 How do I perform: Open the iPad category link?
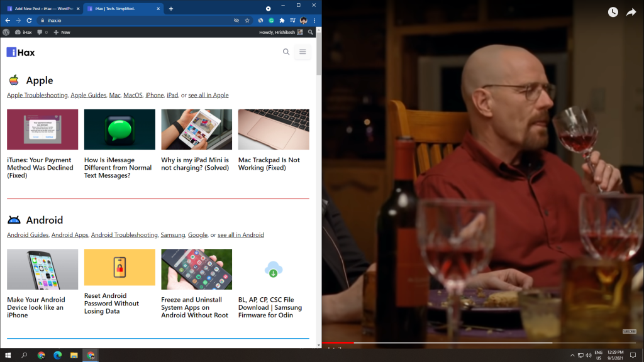coord(172,96)
